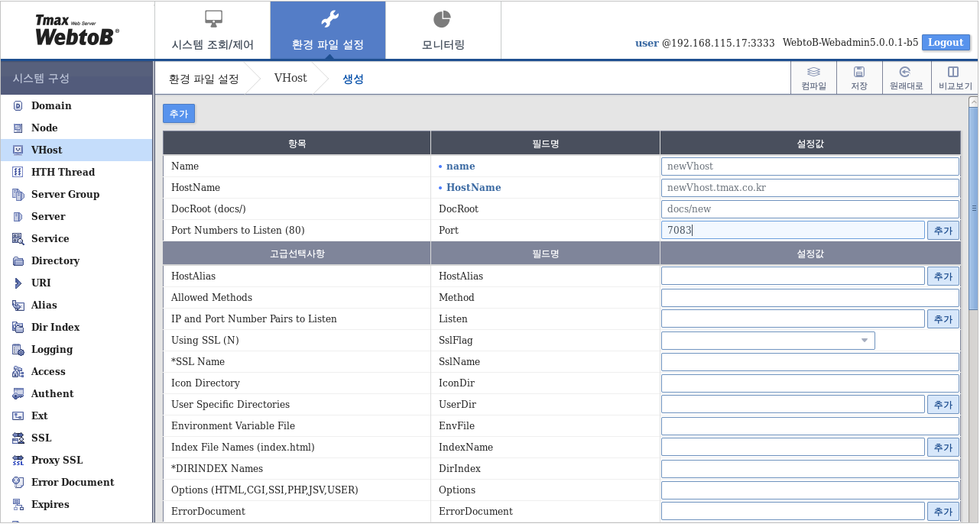The image size is (980, 527).
Task: Click the Options input field
Action: [x=810, y=490]
